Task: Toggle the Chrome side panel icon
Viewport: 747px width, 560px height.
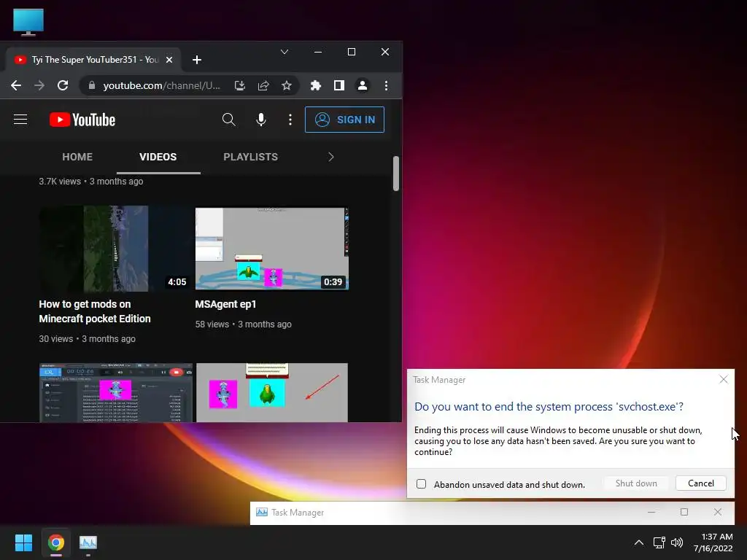Action: (x=338, y=85)
